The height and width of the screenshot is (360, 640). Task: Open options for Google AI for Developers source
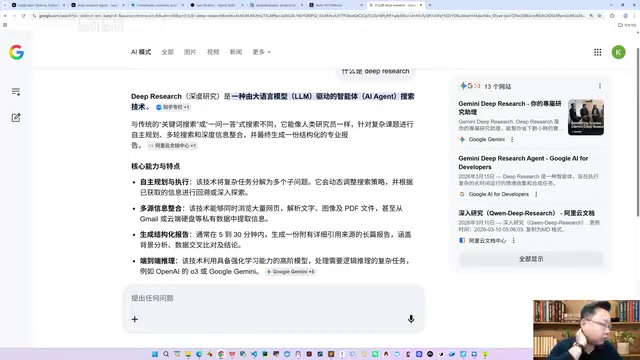tap(536, 194)
